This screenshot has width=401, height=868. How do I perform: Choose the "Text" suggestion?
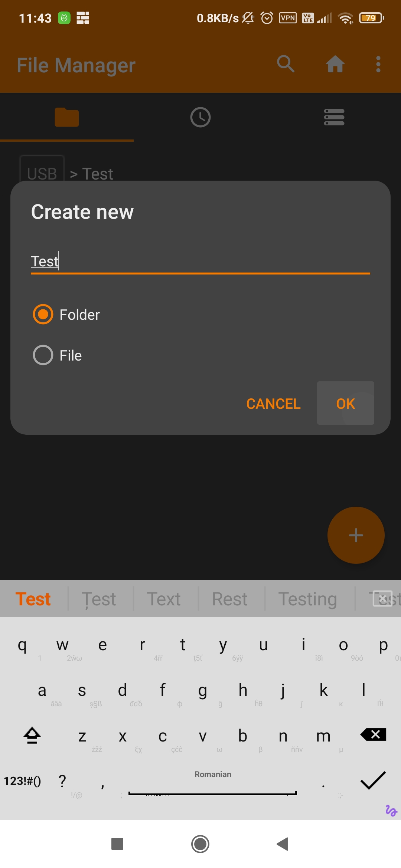pyautogui.click(x=164, y=598)
